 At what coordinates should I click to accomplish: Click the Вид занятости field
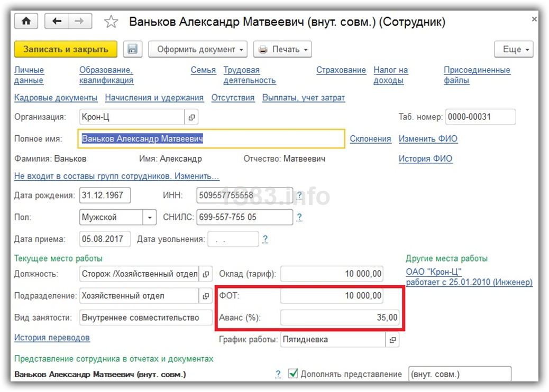pyautogui.click(x=145, y=318)
